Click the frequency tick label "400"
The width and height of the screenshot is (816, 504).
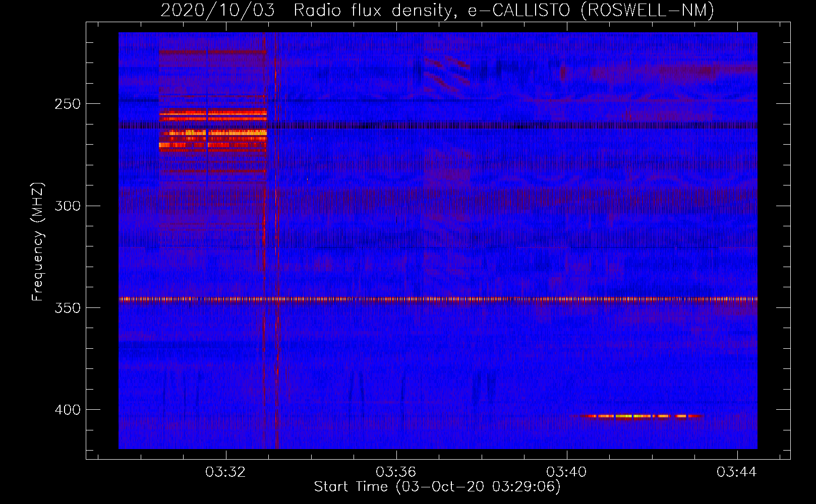coord(68,410)
